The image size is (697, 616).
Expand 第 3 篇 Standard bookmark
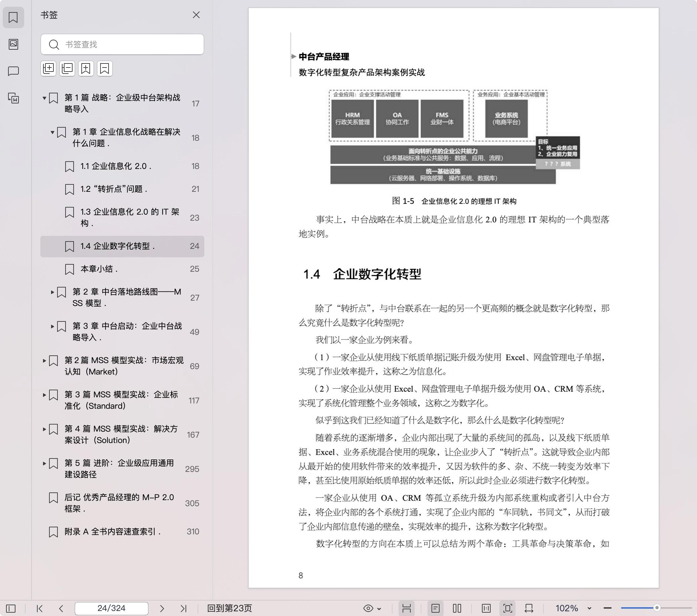pyautogui.click(x=44, y=395)
